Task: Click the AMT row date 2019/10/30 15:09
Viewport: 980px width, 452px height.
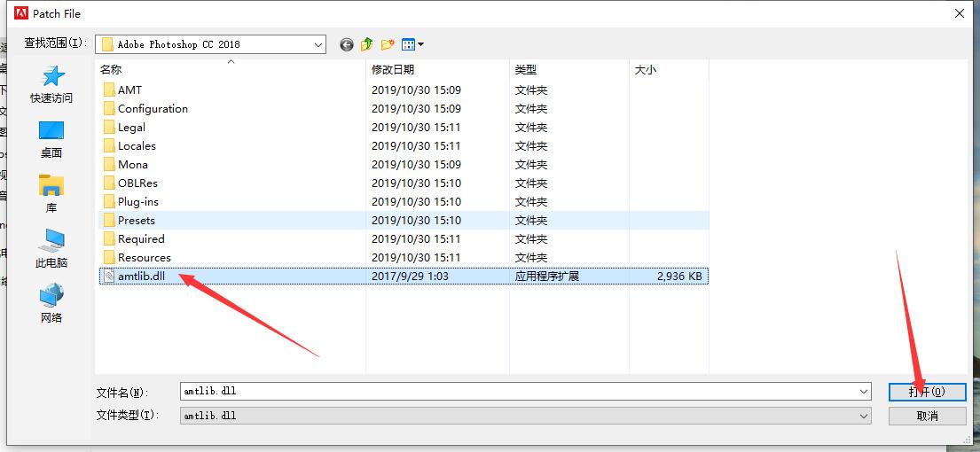Action: pyautogui.click(x=416, y=90)
